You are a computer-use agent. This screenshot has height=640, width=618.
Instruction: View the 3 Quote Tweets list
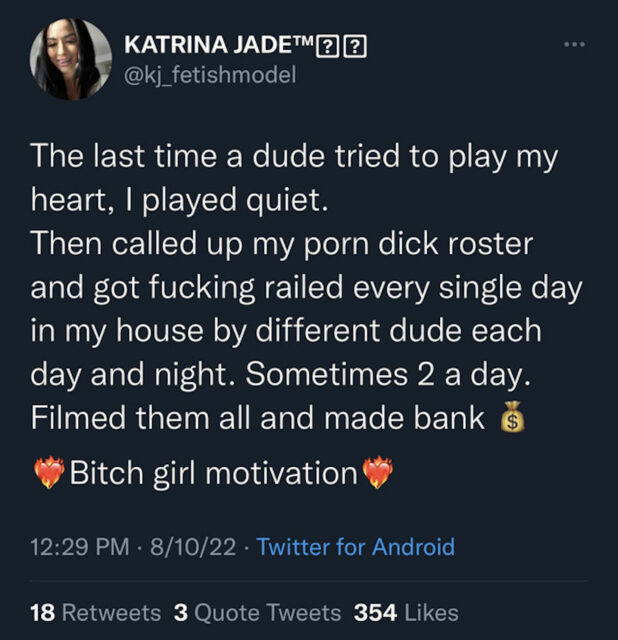coord(257,613)
